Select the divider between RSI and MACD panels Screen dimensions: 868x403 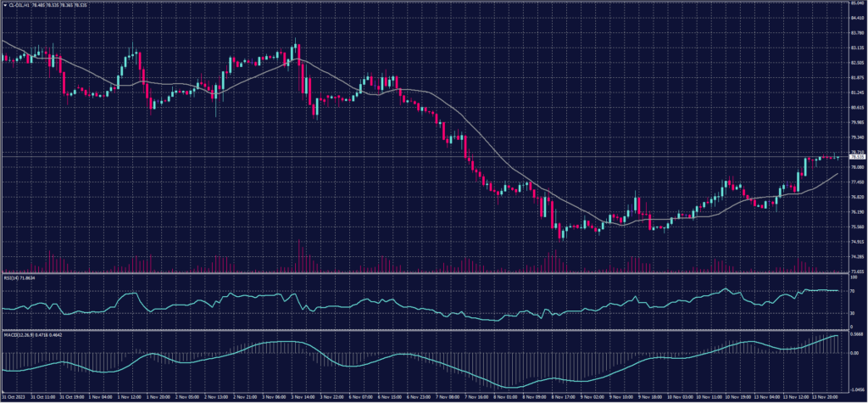click(424, 329)
